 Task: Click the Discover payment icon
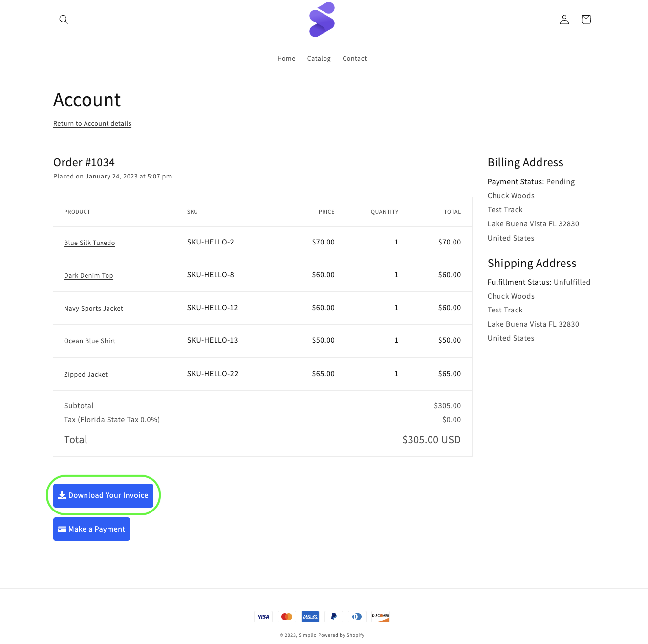click(381, 617)
